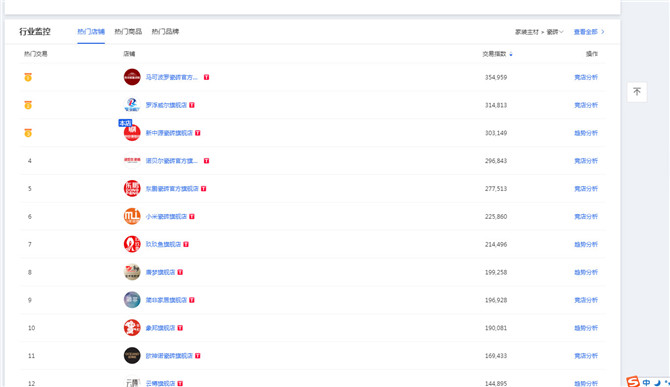Viewport: 670px width, 387px height.
Task: Click the 马可波罗瓷砖 shop logo
Action: [x=132, y=77]
